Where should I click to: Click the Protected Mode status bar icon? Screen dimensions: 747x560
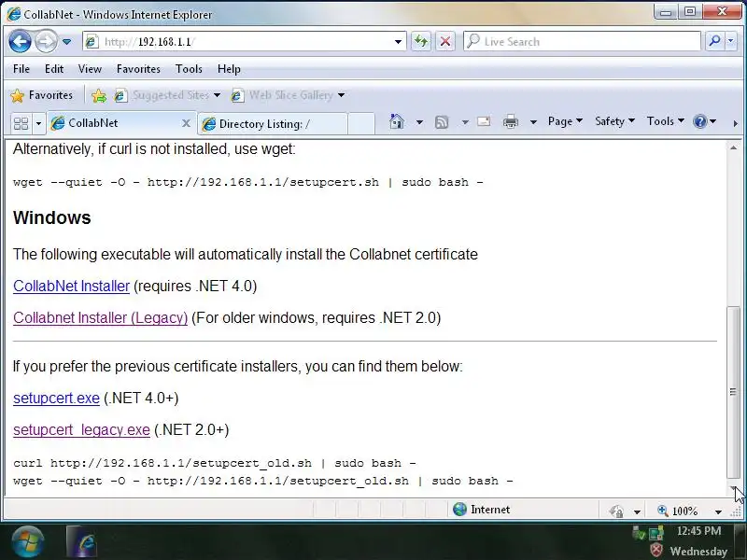coord(616,511)
